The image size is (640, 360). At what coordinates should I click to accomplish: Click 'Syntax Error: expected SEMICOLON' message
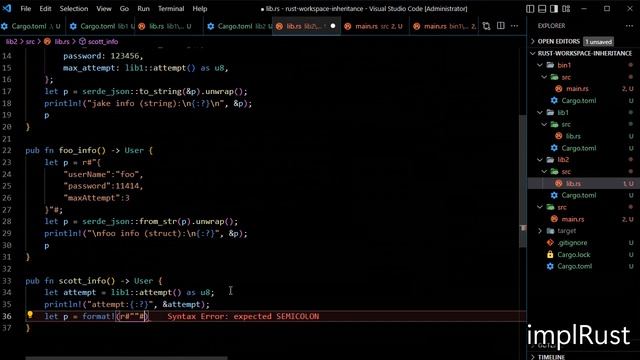click(243, 316)
